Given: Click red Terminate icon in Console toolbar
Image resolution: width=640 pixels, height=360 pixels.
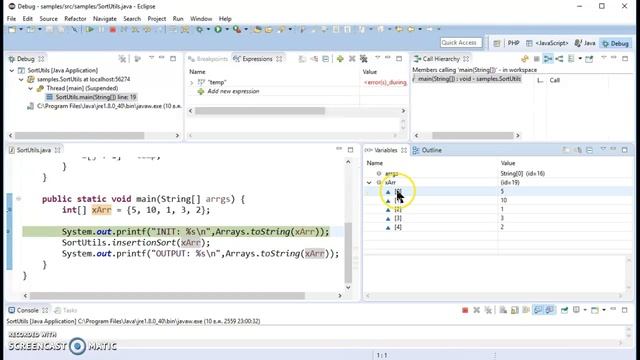Looking at the screenshot, I should click(x=465, y=310).
